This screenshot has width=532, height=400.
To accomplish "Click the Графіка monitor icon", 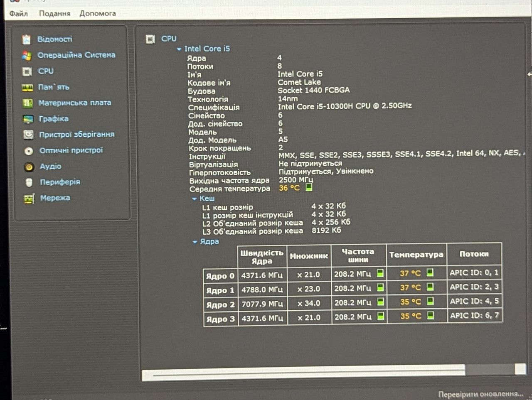I will tap(28, 119).
